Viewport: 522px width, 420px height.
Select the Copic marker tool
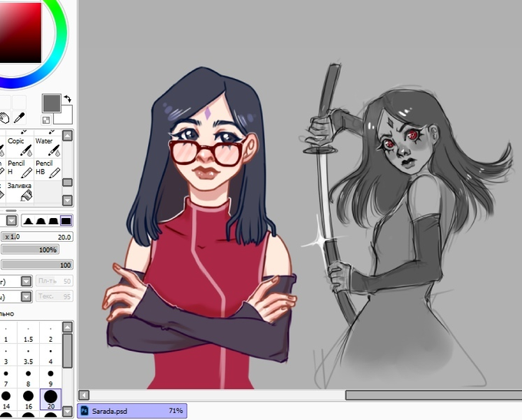click(20, 147)
